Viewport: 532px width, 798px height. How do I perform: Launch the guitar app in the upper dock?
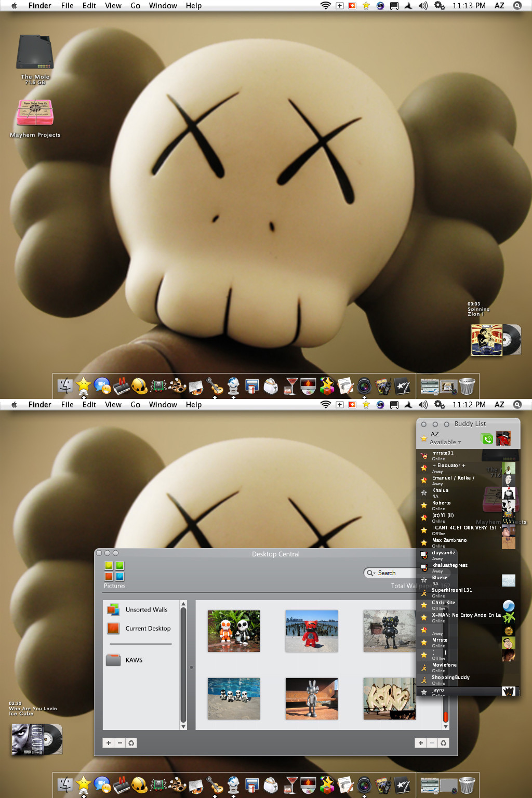point(215,385)
